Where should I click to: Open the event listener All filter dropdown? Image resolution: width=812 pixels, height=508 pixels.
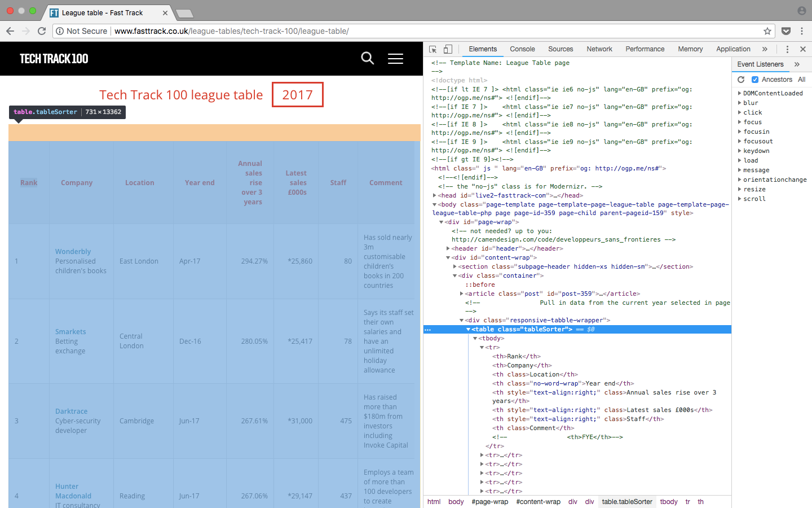(x=801, y=80)
